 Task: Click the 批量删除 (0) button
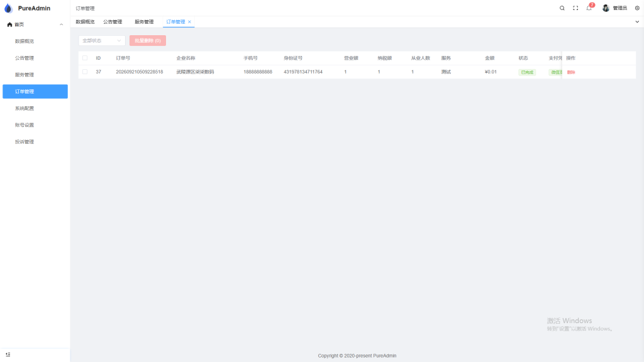(x=148, y=41)
